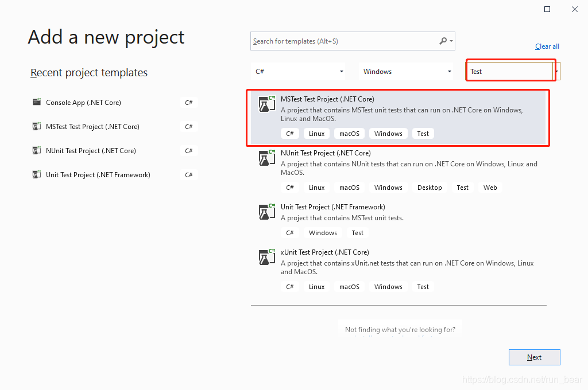Select recent template MSTest Test Project (.NET Core)

[92, 127]
